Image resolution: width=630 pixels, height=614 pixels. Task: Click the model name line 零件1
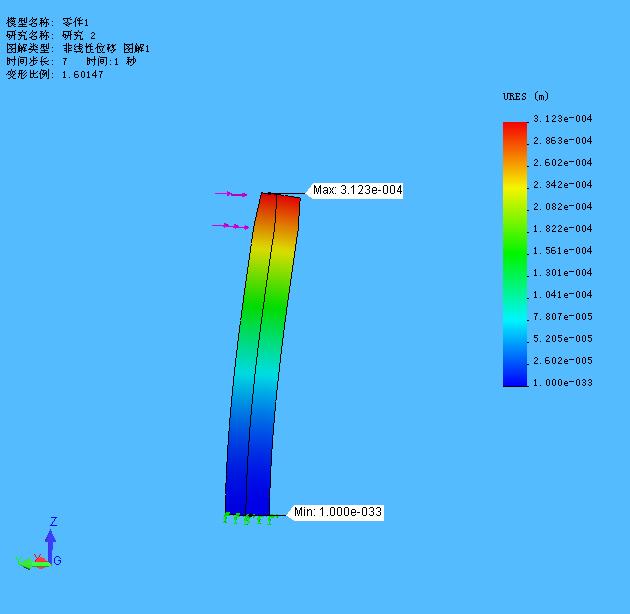point(47,22)
